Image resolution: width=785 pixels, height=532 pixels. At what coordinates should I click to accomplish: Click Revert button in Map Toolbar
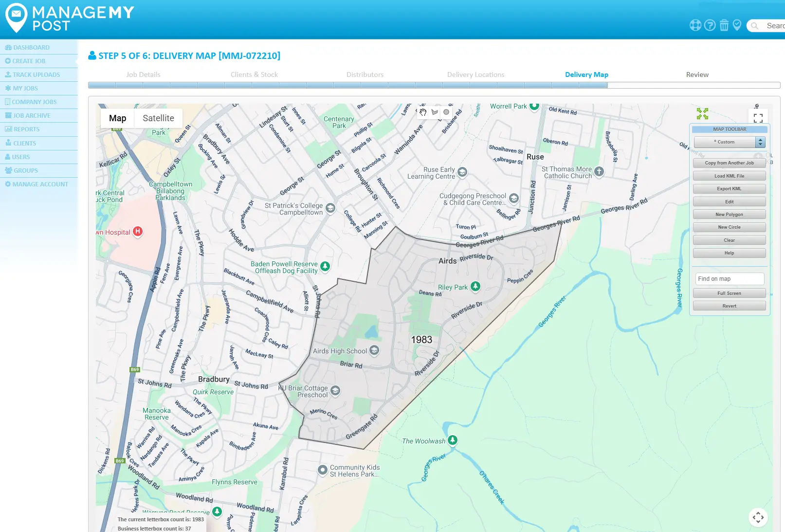point(729,306)
